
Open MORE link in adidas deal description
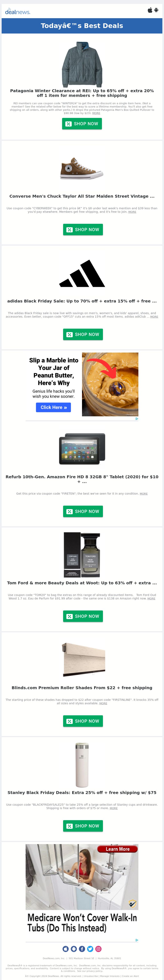(x=154, y=317)
